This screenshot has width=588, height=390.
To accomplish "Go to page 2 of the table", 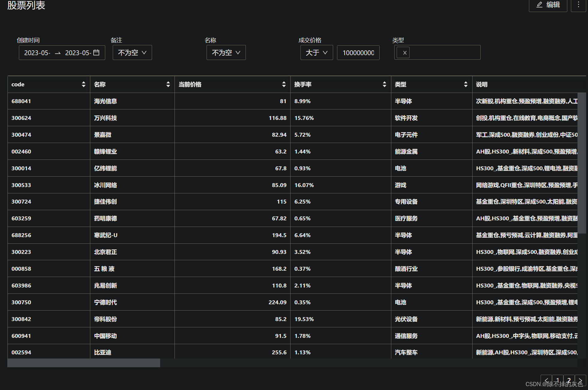I will (x=569, y=380).
